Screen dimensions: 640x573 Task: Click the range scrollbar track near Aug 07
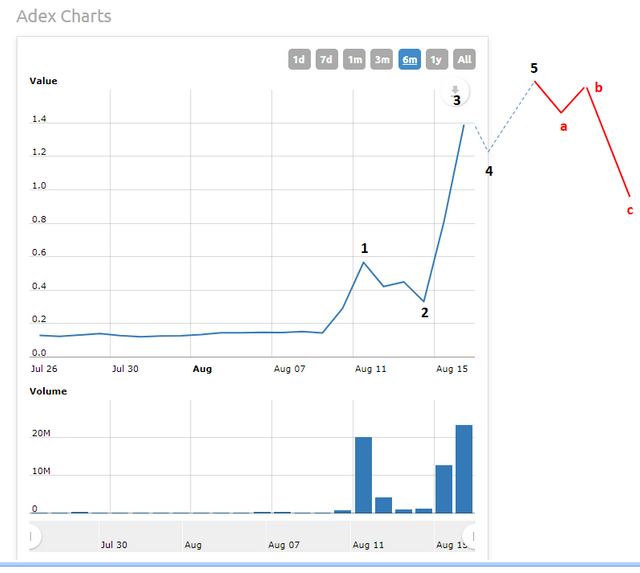[x=285, y=536]
